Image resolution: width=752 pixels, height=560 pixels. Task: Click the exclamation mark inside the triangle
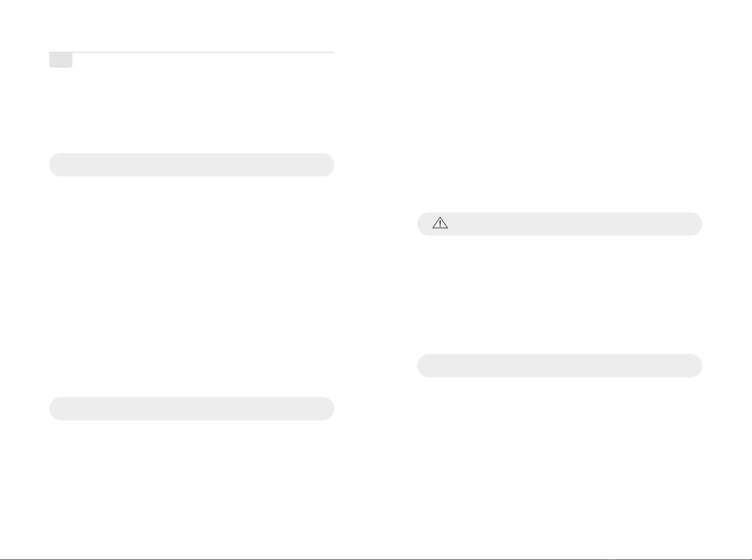[x=440, y=223]
